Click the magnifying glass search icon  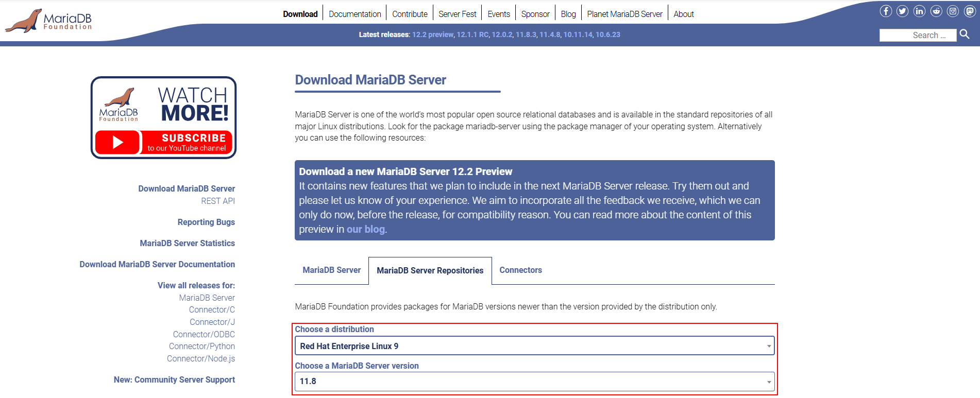(x=965, y=34)
